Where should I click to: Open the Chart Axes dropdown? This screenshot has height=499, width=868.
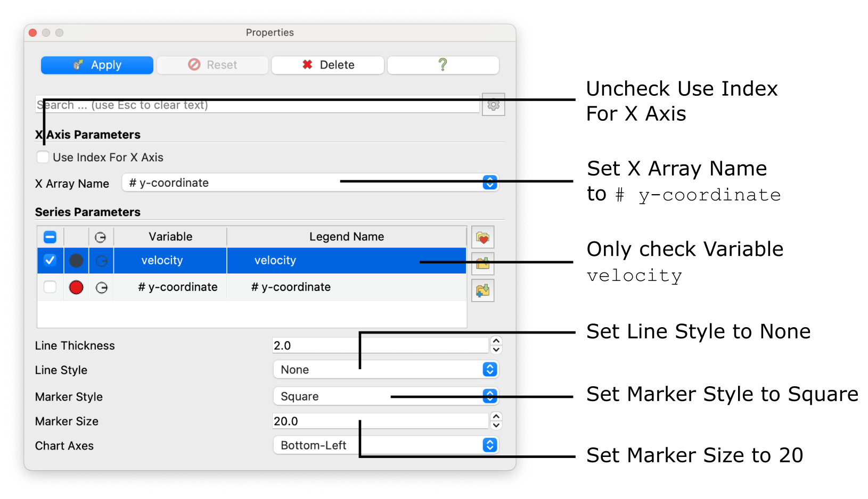(489, 445)
